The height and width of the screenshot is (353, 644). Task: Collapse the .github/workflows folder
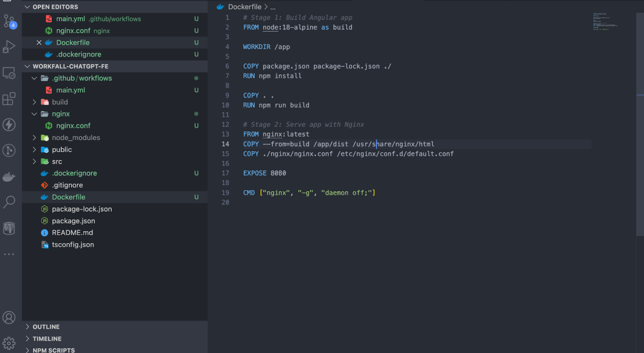click(34, 78)
